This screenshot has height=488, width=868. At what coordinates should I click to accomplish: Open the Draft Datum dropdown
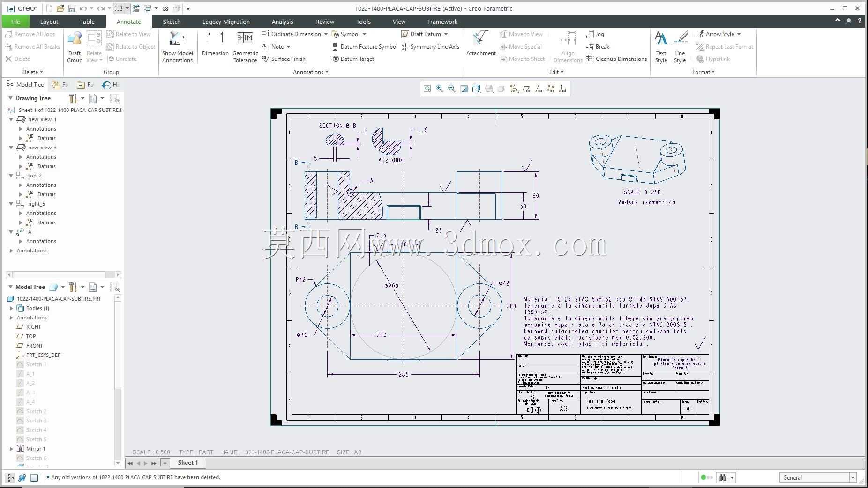pos(446,34)
